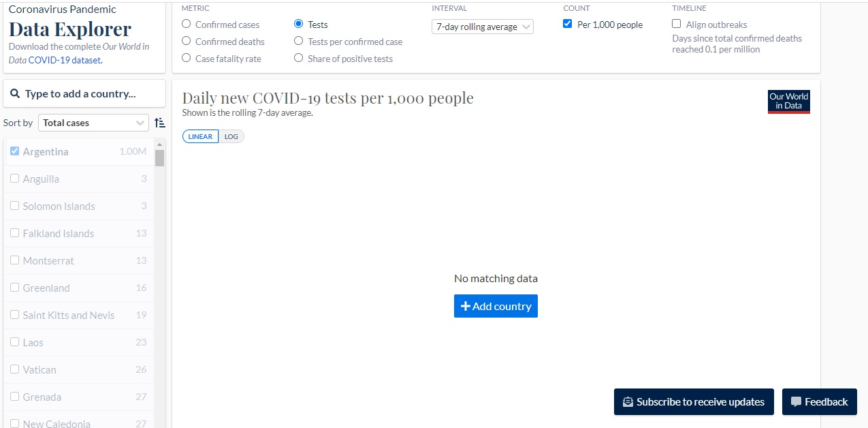Image resolution: width=868 pixels, height=428 pixels.
Task: Uncheck the Per 1,000 people checkbox
Action: [568, 24]
